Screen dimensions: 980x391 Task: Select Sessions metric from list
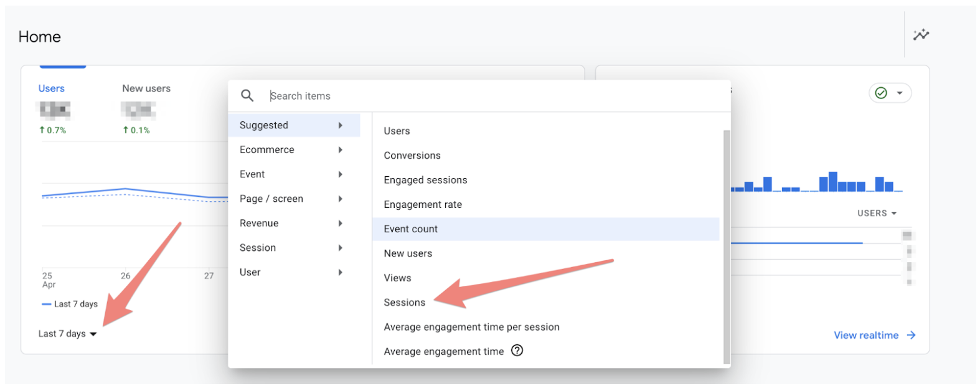[405, 303]
